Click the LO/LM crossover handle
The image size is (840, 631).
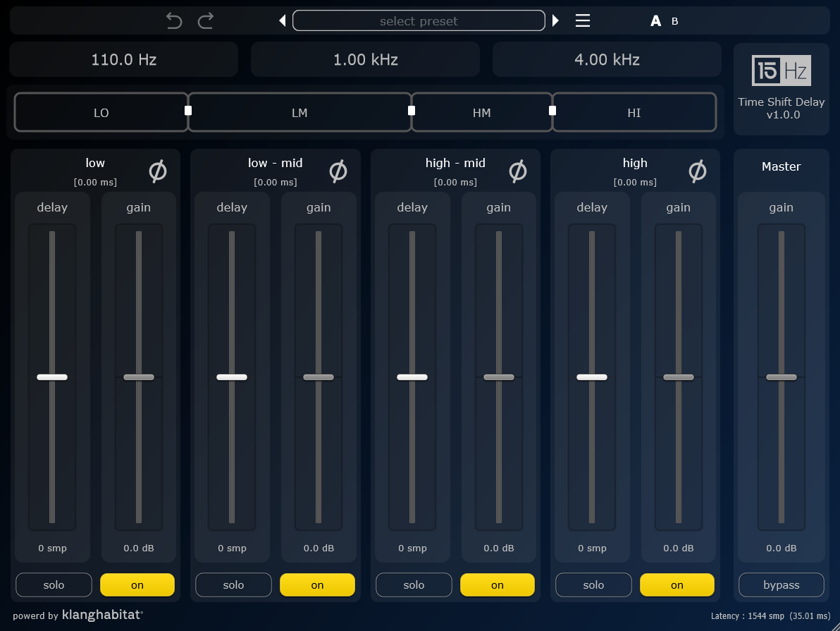[188, 111]
